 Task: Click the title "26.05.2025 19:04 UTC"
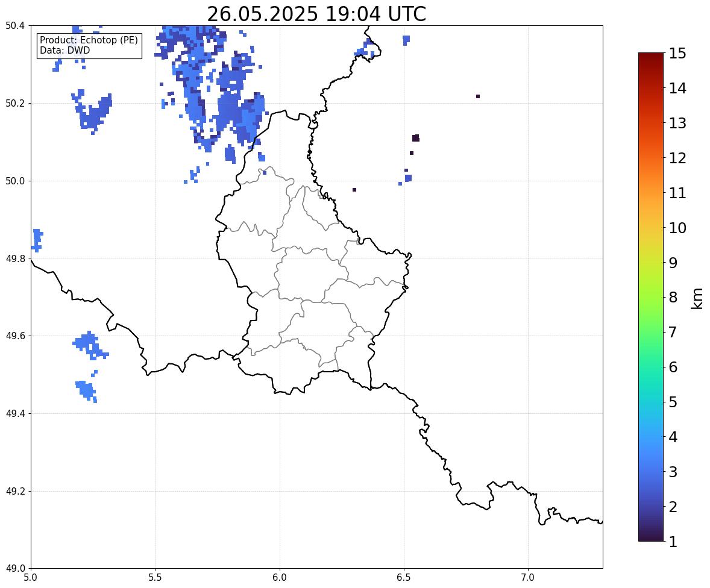[316, 14]
